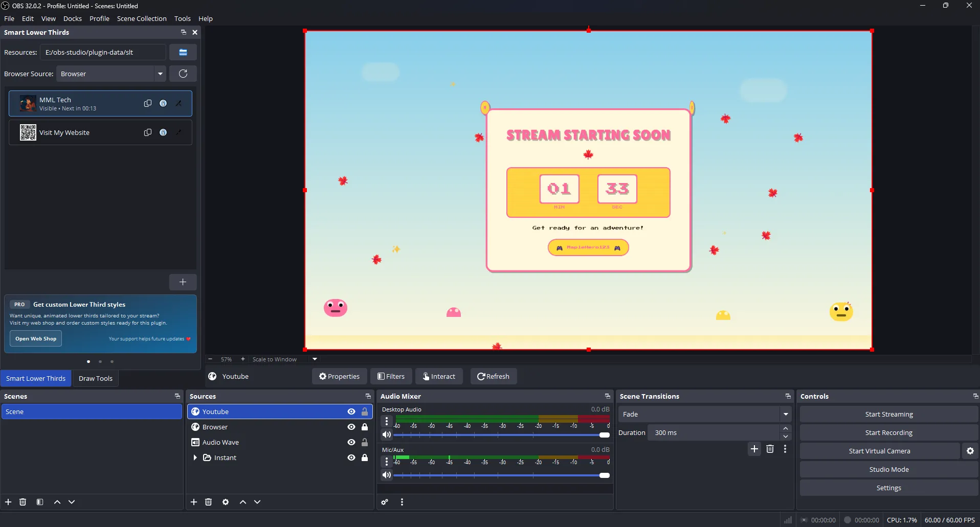Image resolution: width=980 pixels, height=527 pixels.
Task: Delete the selected source with trash icon
Action: point(209,502)
